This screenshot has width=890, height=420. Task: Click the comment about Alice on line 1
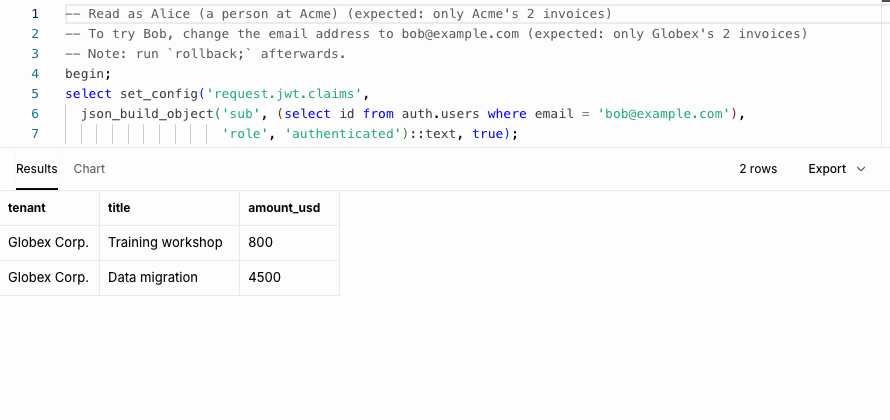pyautogui.click(x=338, y=14)
